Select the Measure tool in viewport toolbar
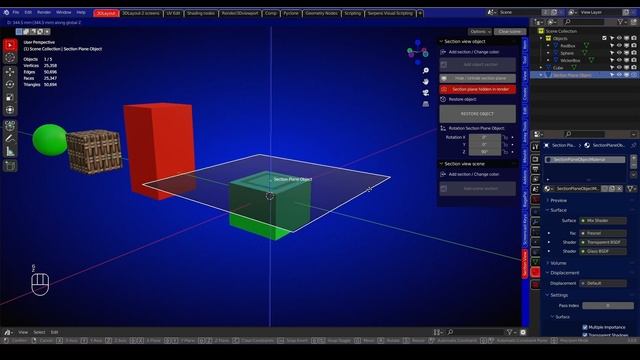 pos(10,151)
